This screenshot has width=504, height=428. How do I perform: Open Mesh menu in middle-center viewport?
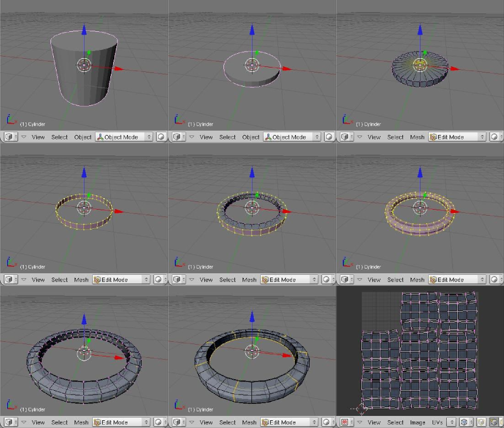pos(249,280)
